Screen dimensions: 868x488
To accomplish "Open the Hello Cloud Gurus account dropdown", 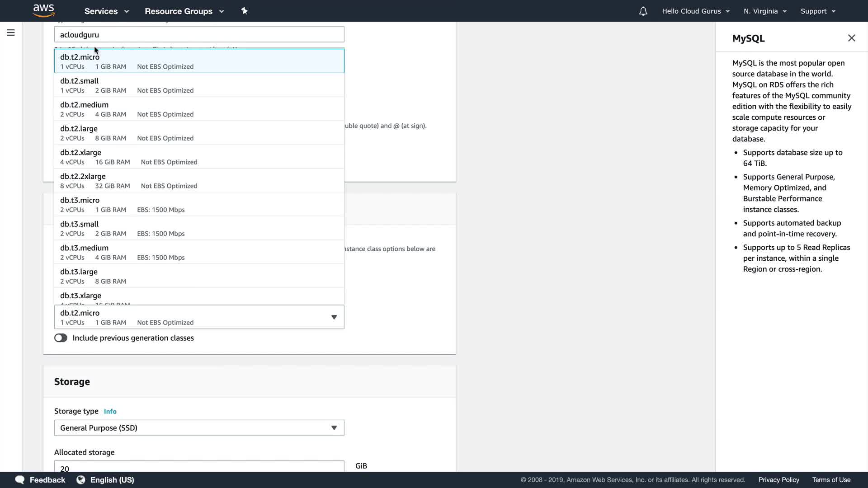I will pyautogui.click(x=695, y=11).
